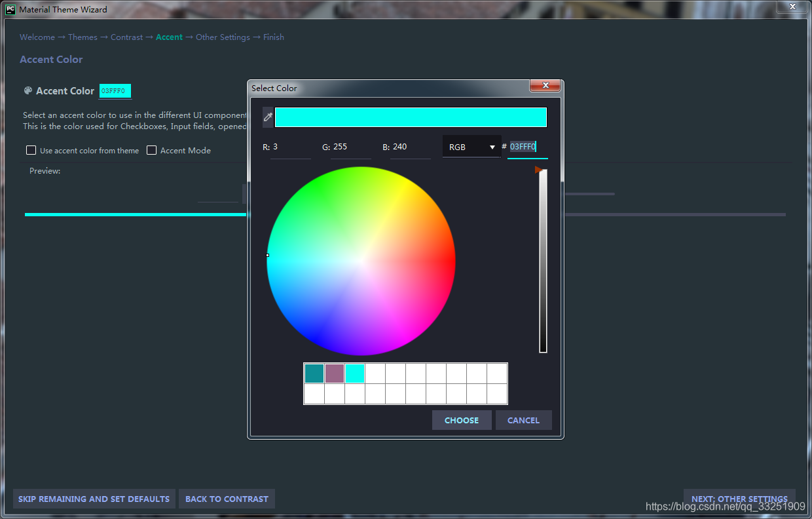
Task: Click the gear icon beside Accent Color
Action: point(27,91)
